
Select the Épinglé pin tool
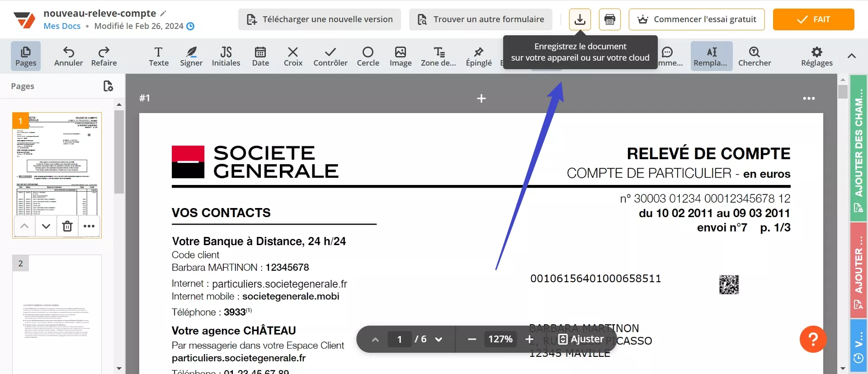tap(479, 56)
